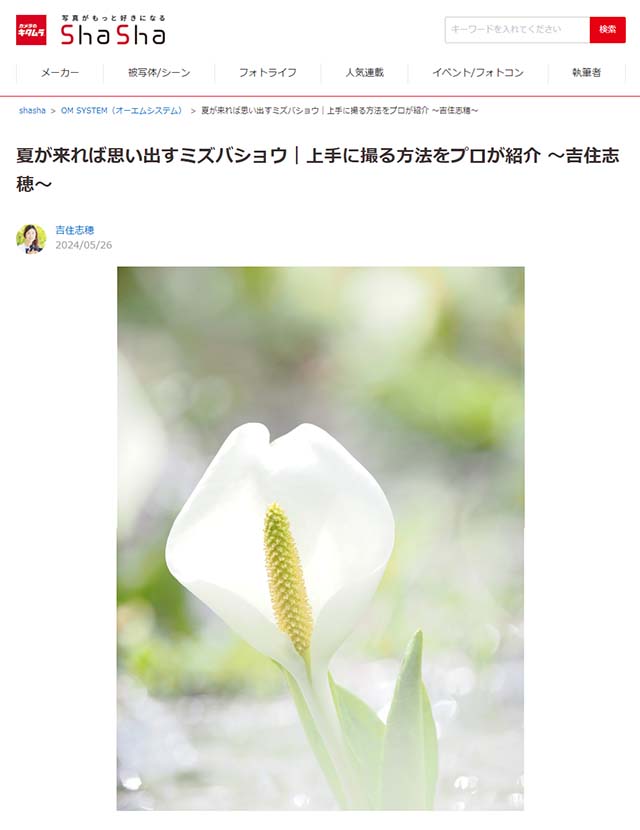Open the 人気連載 navigation item

364,73
